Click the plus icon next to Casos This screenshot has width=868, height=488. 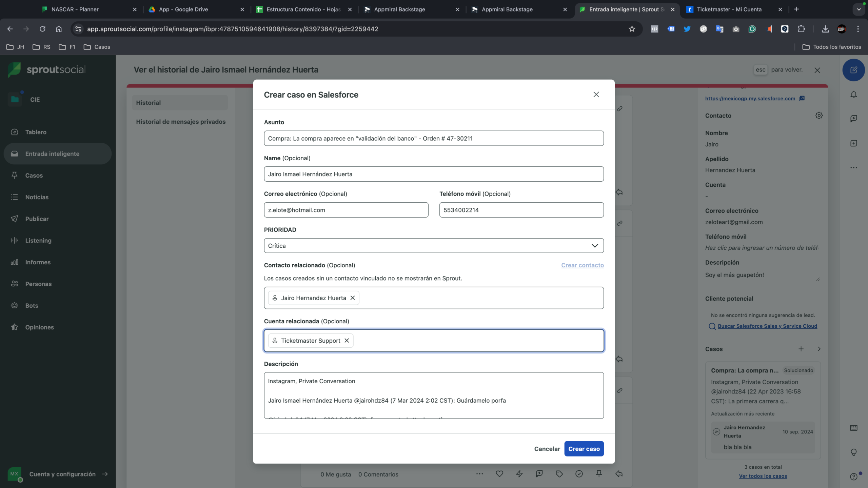click(x=801, y=349)
